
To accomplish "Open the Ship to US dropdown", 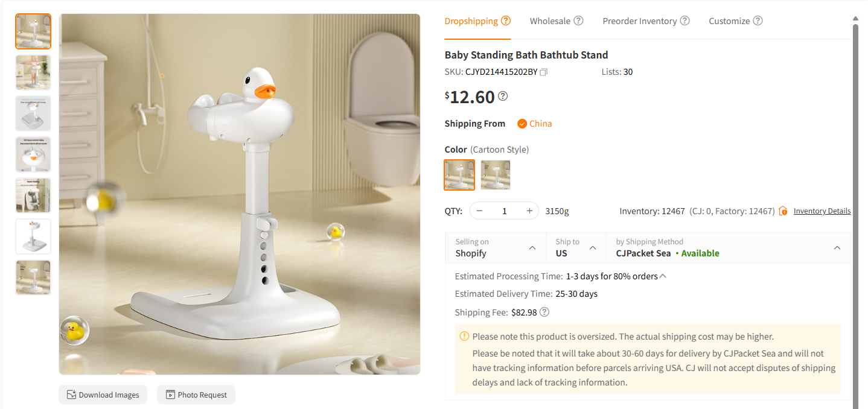I will [592, 247].
